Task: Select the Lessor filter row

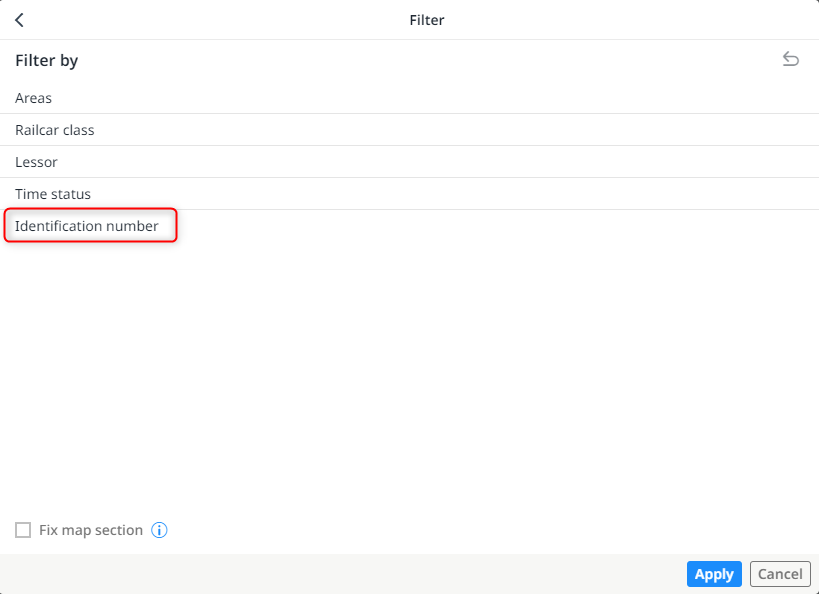Action: (410, 162)
